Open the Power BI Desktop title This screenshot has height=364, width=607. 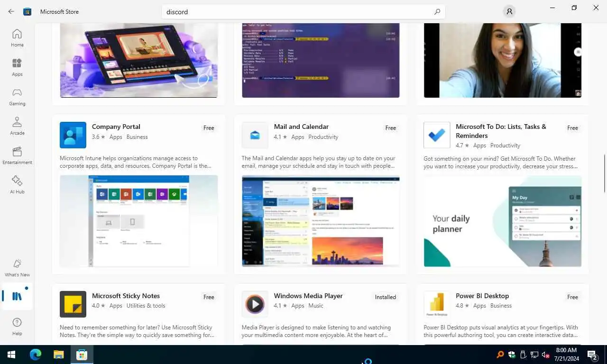click(x=482, y=296)
